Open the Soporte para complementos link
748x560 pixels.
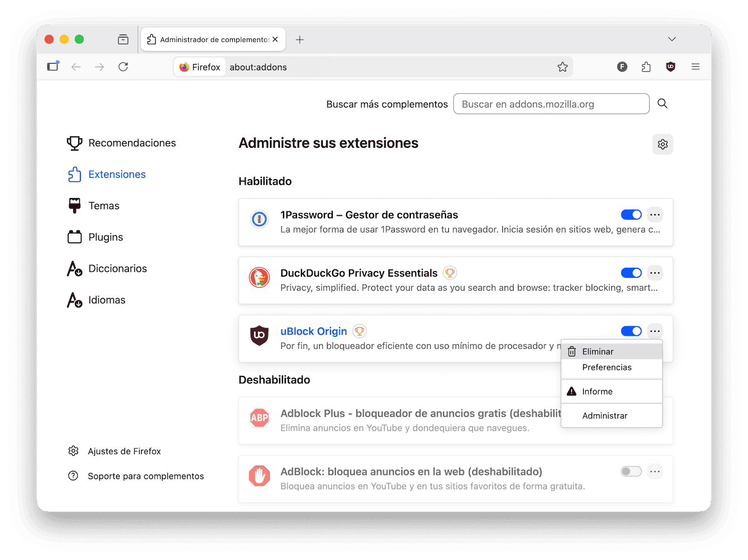pyautogui.click(x=146, y=476)
